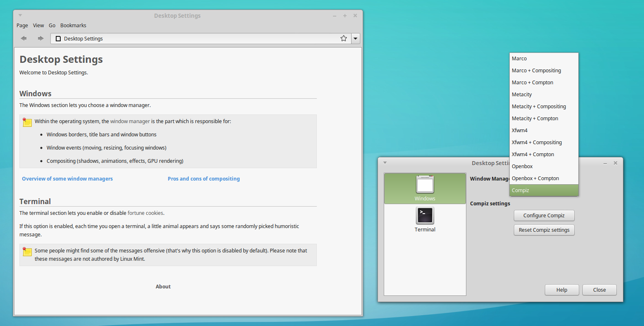Click the page icon in address bar
644x326 pixels.
[x=58, y=38]
